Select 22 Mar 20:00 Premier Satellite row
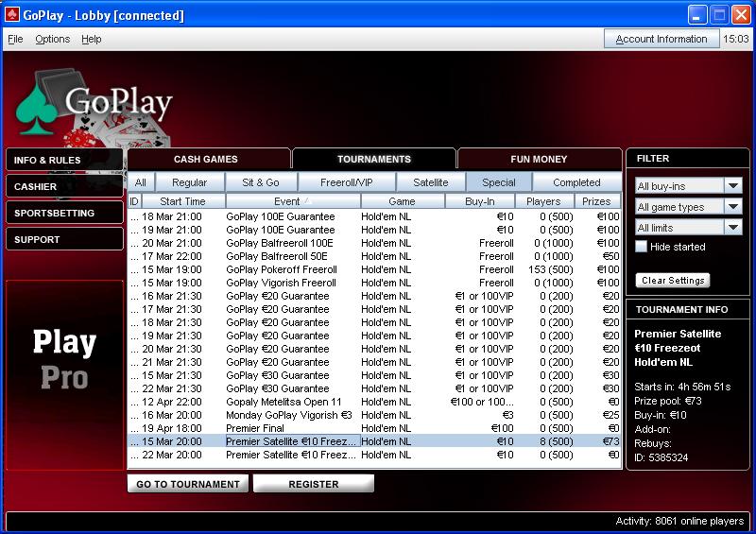Screen dimensions: 756x534 tap(374, 455)
